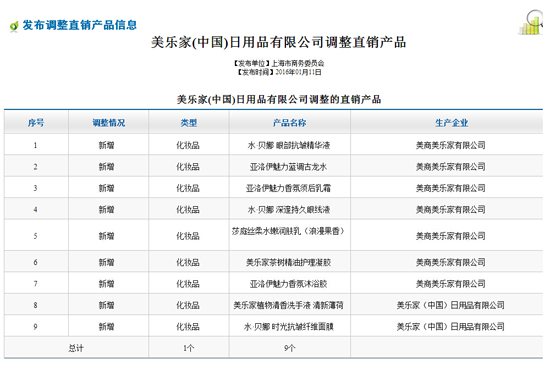The width and height of the screenshot is (550, 370).
Task: Select product 水·贝娜 深邃持久眼线液
Action: tap(289, 210)
